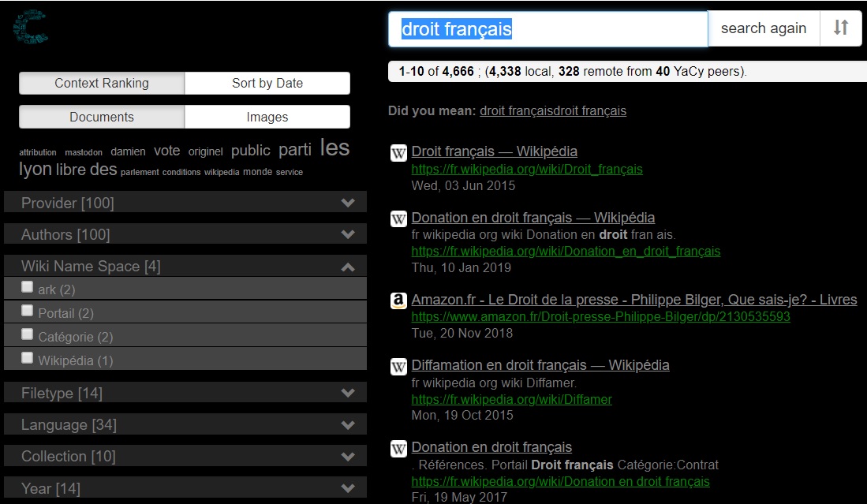Visit fr.wikipedia.org/wiki/Droit_français URL
Screen dimensions: 867x504
527,169
